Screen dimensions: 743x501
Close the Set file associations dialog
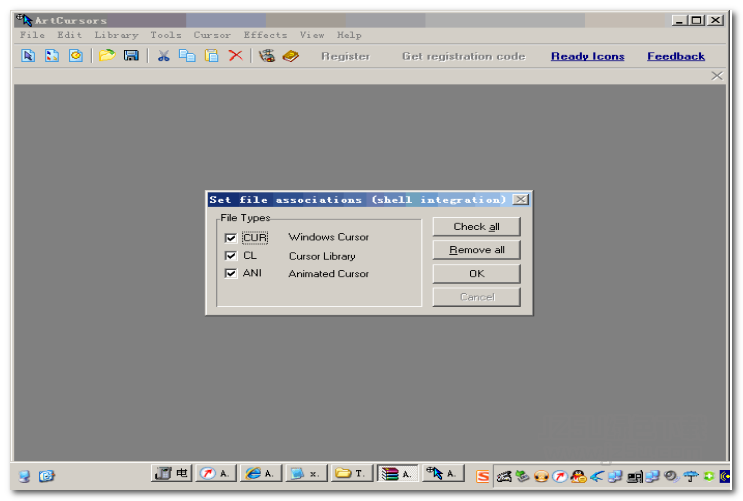[520, 200]
